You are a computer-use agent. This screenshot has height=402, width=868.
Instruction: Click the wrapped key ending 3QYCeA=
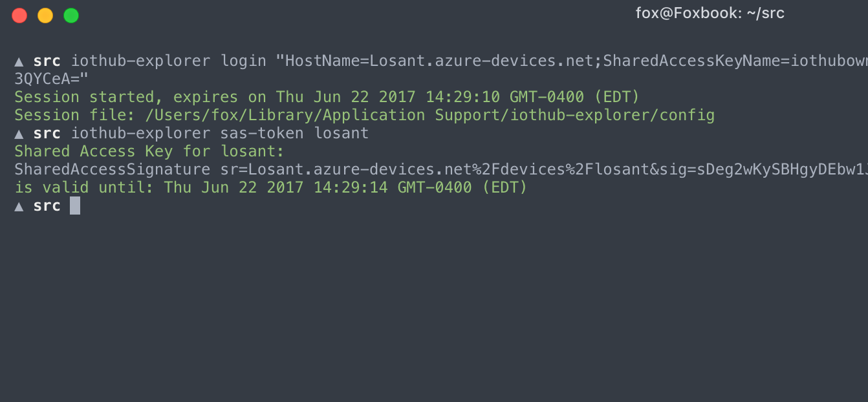point(50,79)
